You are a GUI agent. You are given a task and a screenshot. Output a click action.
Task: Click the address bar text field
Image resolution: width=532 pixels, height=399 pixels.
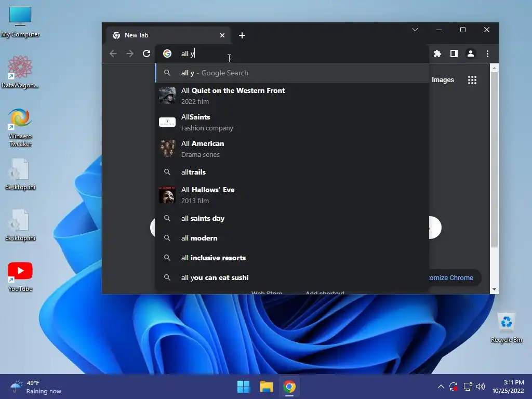(292, 54)
